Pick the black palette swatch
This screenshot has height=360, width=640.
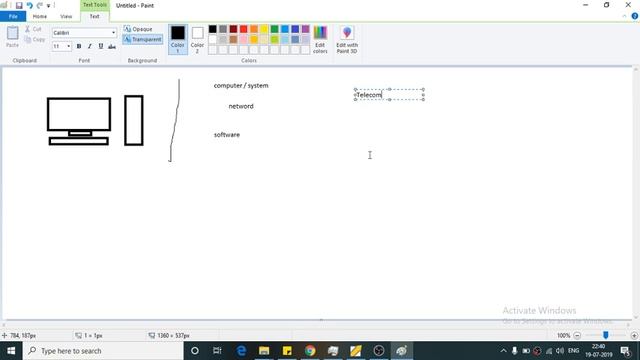coord(213,29)
